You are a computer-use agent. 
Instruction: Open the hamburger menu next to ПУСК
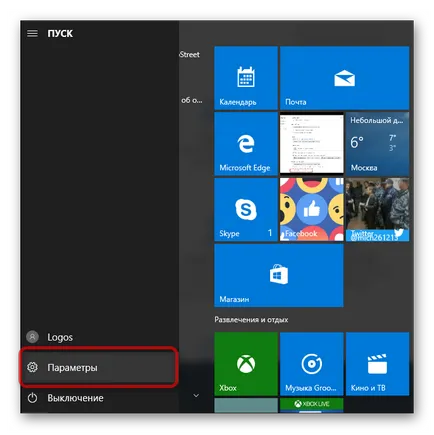point(32,33)
